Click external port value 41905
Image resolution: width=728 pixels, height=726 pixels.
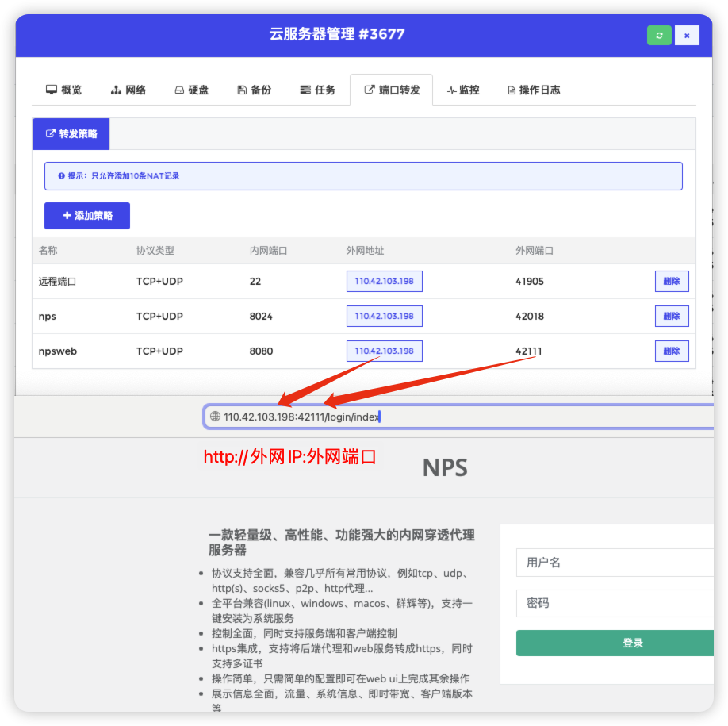pyautogui.click(x=530, y=281)
